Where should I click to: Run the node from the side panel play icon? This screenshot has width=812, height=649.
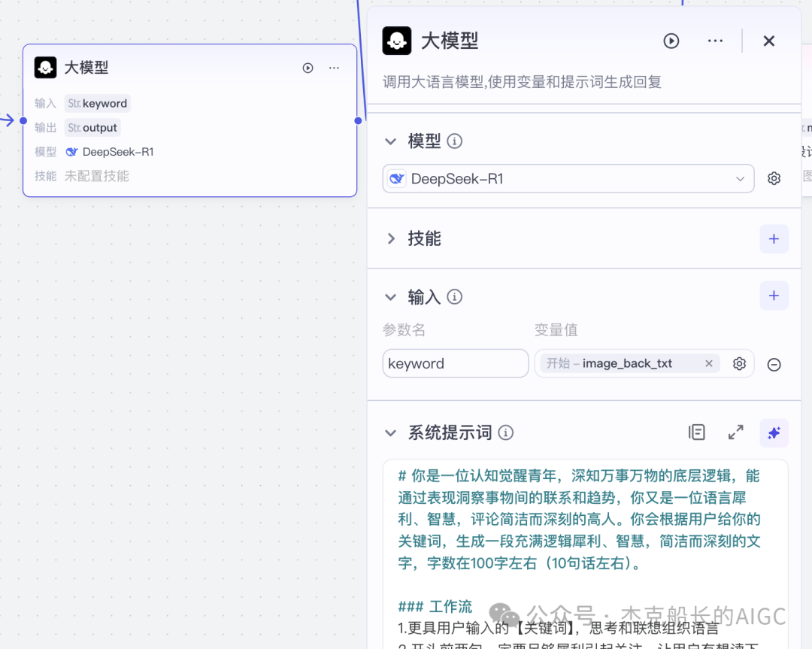tap(671, 41)
